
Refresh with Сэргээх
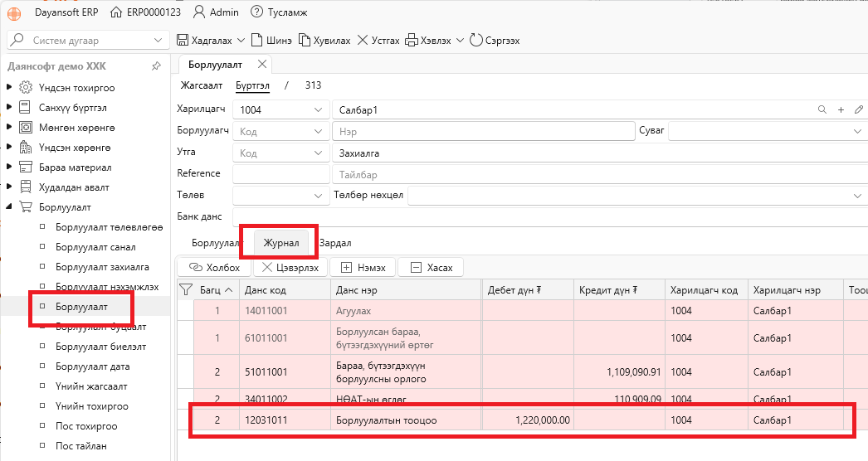click(x=495, y=41)
